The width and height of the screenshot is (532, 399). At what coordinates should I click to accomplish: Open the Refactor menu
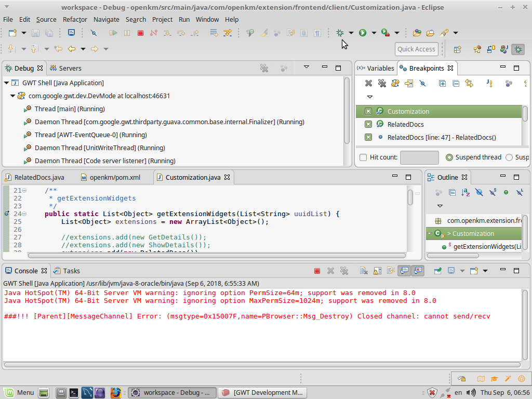tap(75, 19)
